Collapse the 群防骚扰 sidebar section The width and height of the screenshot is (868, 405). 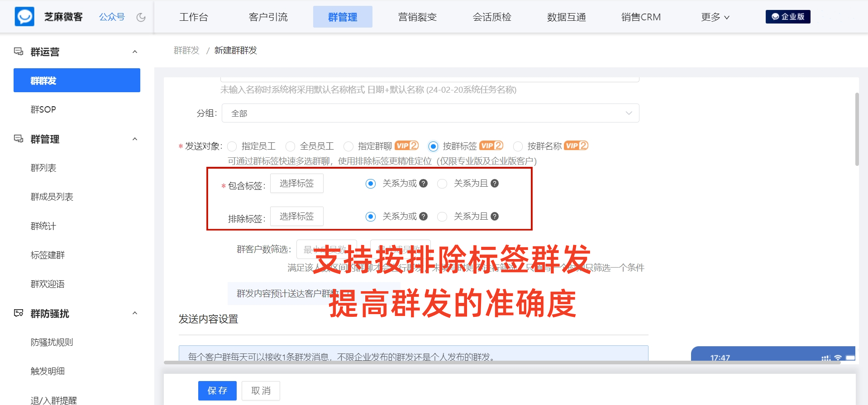(x=134, y=313)
